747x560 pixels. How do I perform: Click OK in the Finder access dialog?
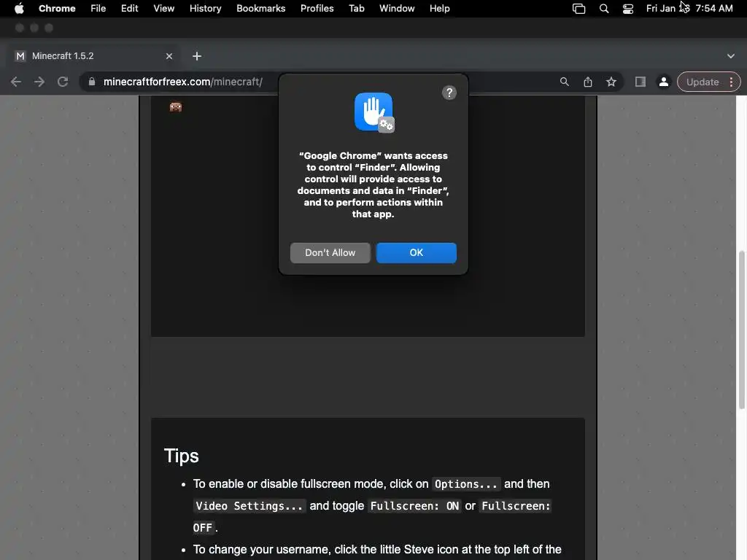[416, 253]
